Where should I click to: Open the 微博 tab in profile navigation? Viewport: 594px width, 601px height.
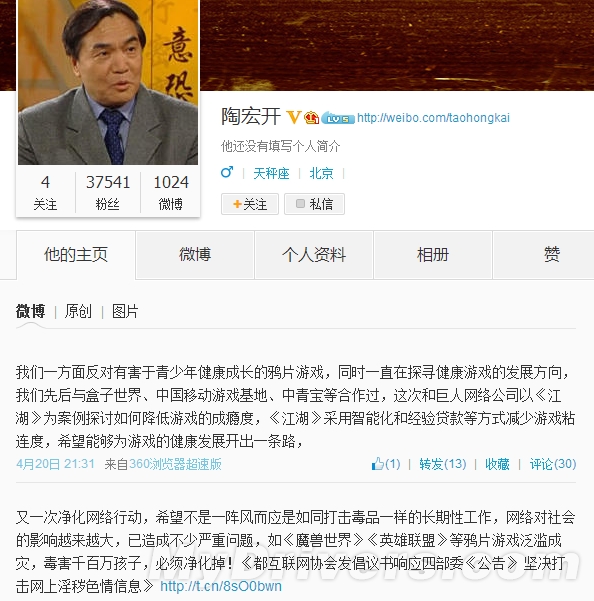(195, 255)
